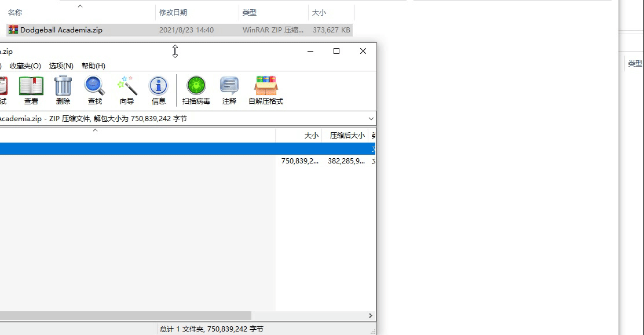Click the 373,627 KB size cell

click(x=331, y=30)
